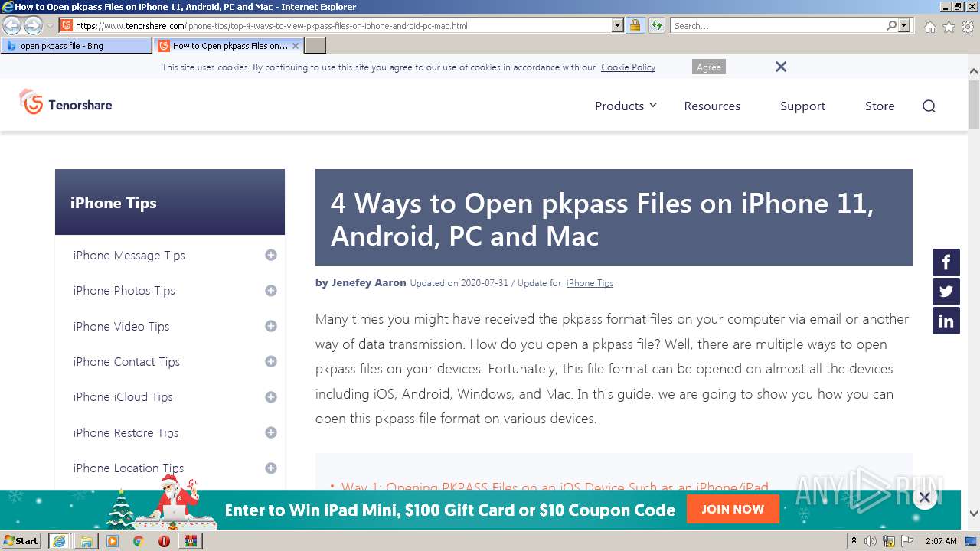
Task: Expand iPhone iCloud Tips section
Action: [x=271, y=397]
